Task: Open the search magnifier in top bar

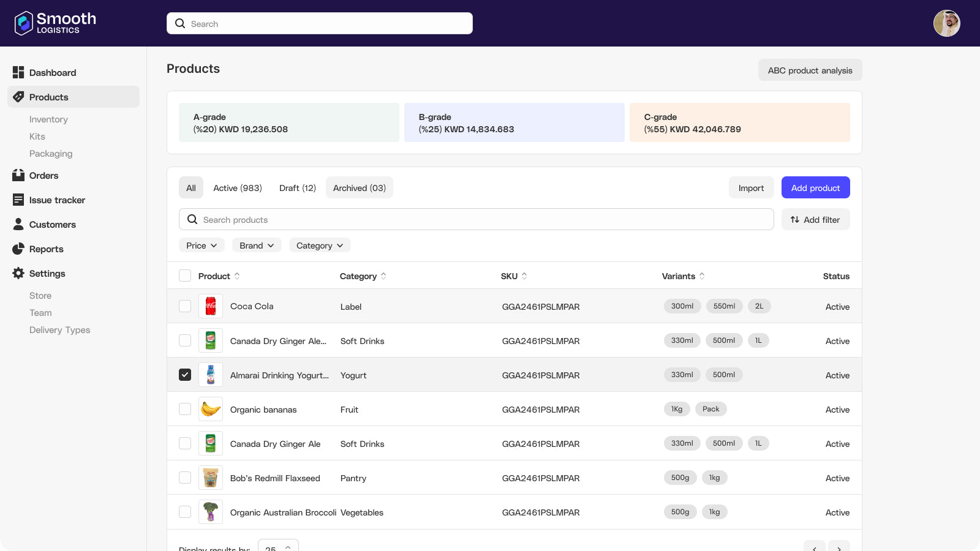Action: pyautogui.click(x=180, y=23)
